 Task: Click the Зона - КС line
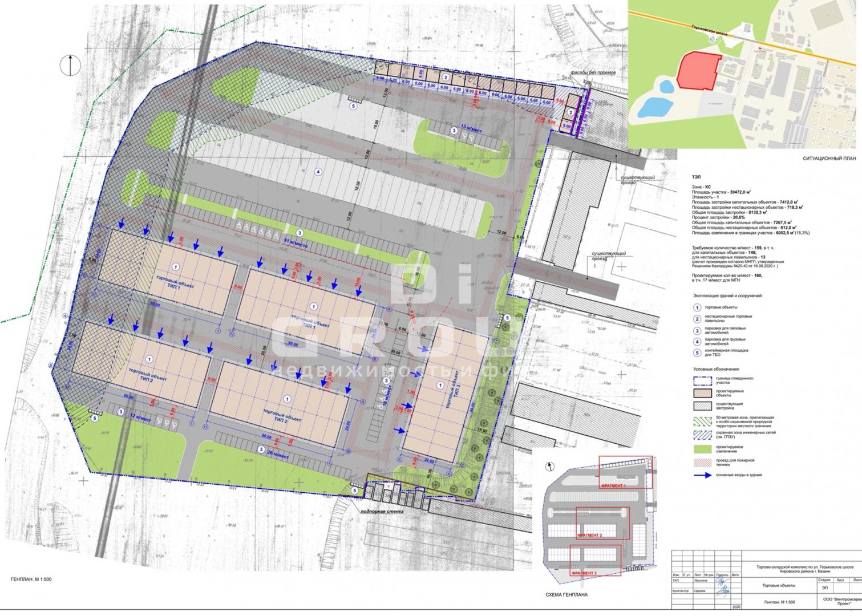coord(703,187)
